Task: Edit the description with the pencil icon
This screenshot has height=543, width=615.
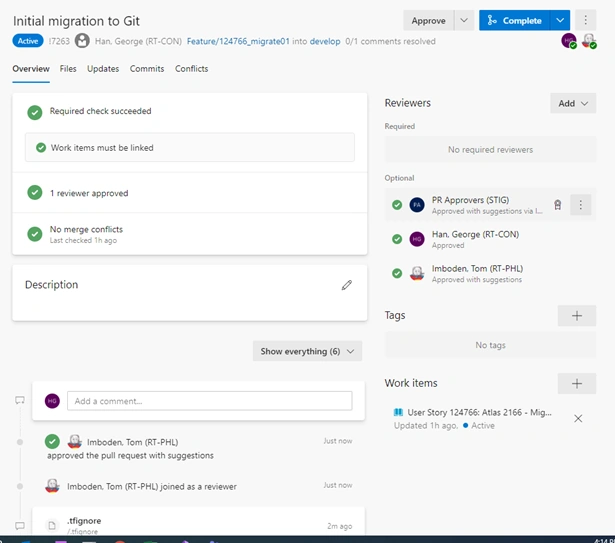Action: 346,285
